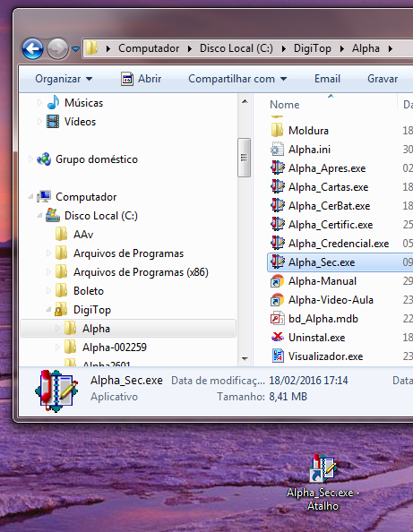Select the Uninstal.exe red X icon

277,338
